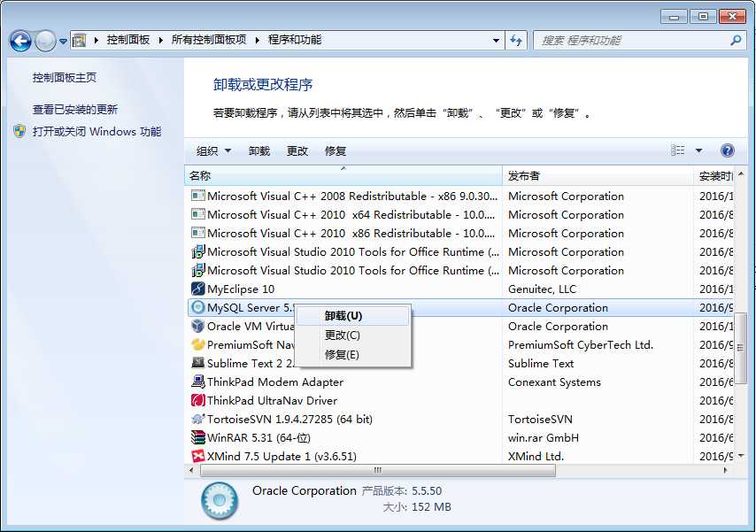756x532 pixels.
Task: Click Conexant Systems publisher cell
Action: 554,382
